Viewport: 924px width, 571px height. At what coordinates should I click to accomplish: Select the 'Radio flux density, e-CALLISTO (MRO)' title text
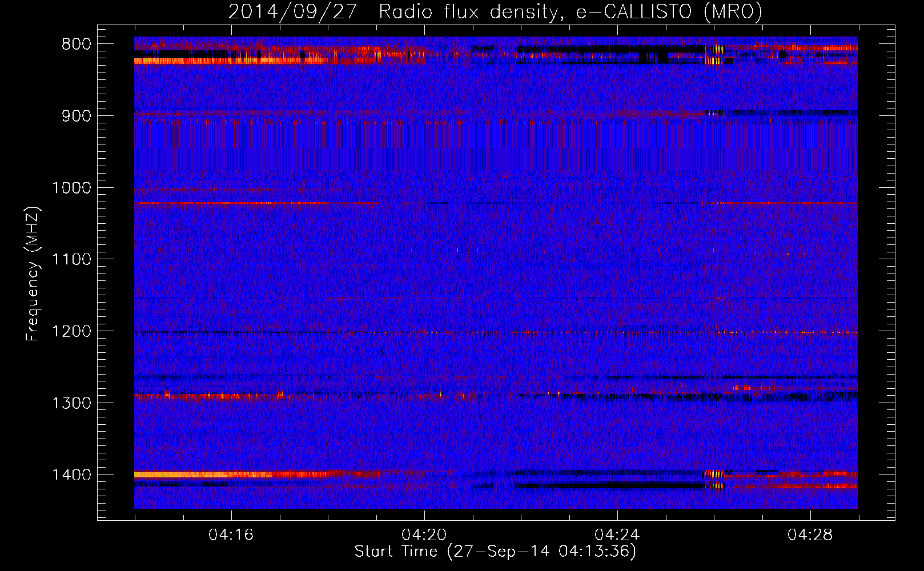pos(571,11)
